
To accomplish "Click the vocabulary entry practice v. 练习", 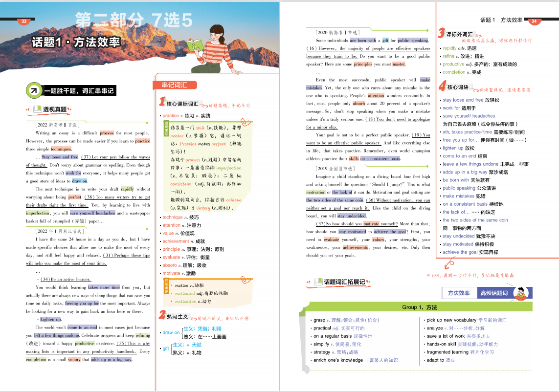I will 186,116.
